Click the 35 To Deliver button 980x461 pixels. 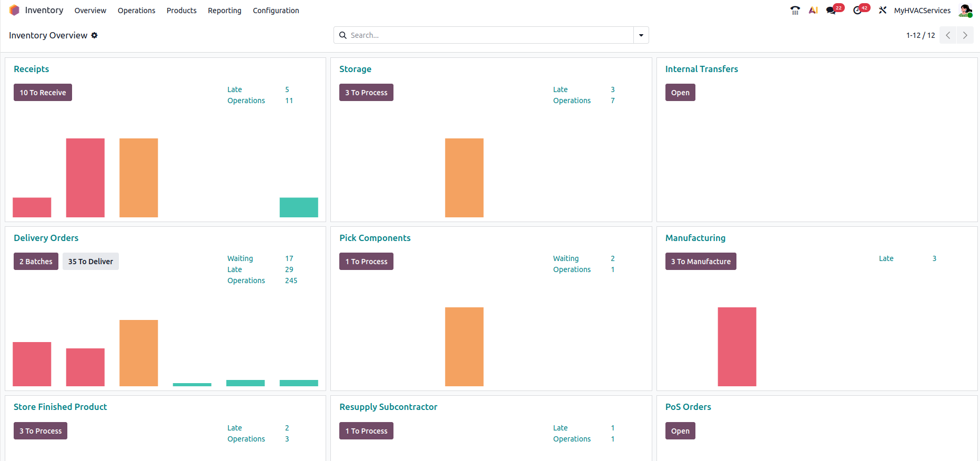(90, 262)
